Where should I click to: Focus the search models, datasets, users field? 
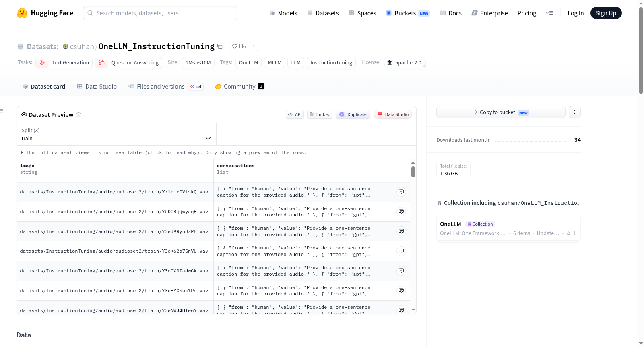160,13
